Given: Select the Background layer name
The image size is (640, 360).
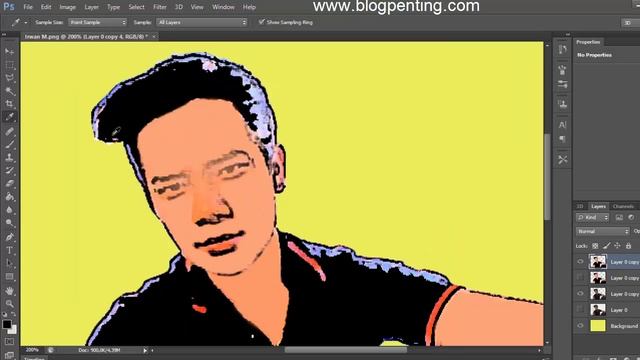Looking at the screenshot, I should click(x=624, y=326).
